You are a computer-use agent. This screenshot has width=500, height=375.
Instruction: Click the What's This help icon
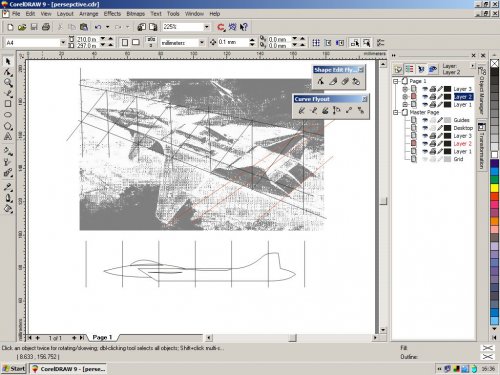(244, 27)
